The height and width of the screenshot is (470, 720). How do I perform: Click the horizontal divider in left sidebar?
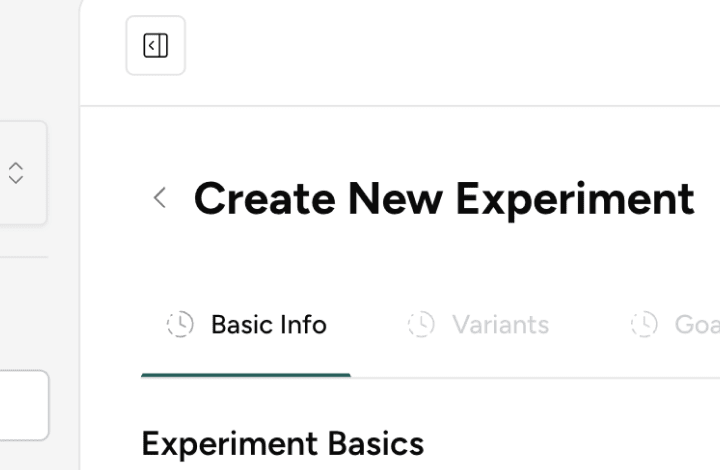[22, 257]
